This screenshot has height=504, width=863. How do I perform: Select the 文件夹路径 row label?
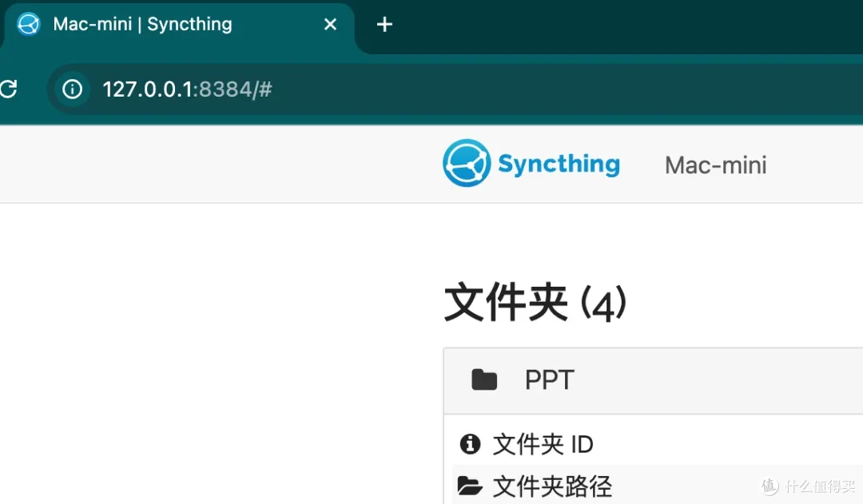coord(552,486)
